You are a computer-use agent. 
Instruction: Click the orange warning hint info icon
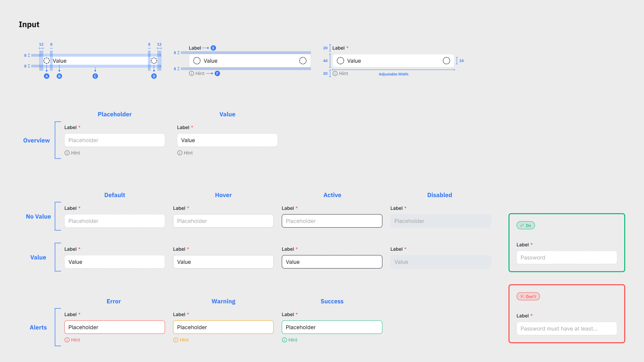pyautogui.click(x=176, y=340)
